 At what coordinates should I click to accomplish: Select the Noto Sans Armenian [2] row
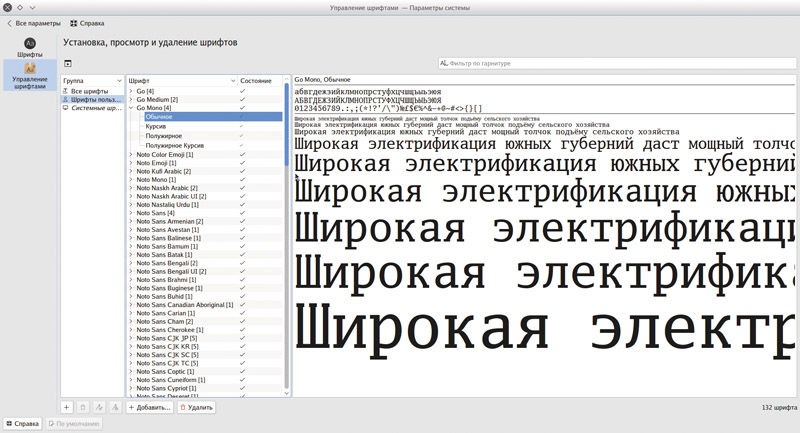tap(205, 221)
